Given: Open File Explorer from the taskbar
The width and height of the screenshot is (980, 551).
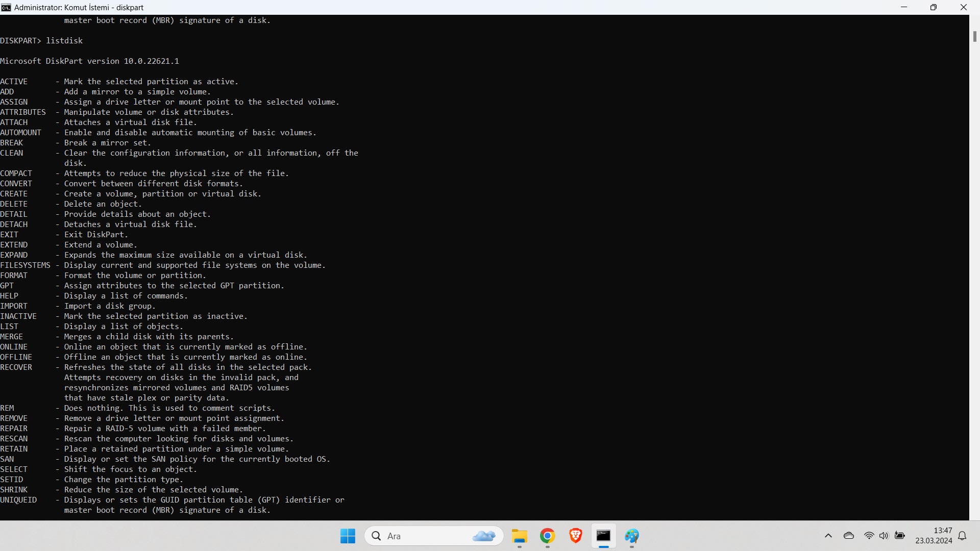Looking at the screenshot, I should tap(520, 536).
